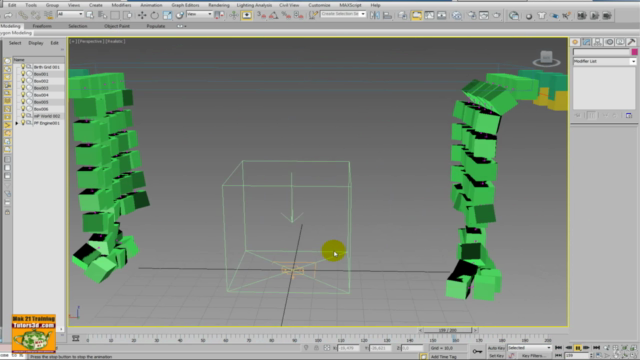Click the Undo arrow in main toolbar
The width and height of the screenshot is (640, 360).
[8, 16]
